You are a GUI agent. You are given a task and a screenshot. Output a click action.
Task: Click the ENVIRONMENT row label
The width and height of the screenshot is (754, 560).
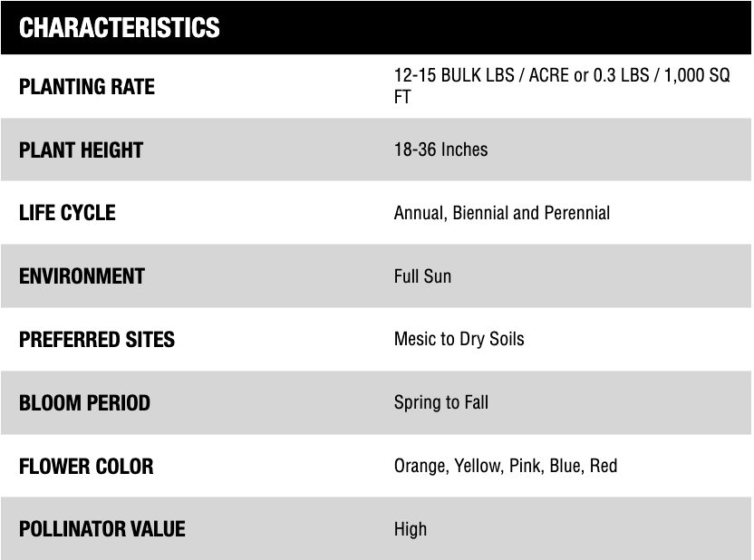click(82, 276)
